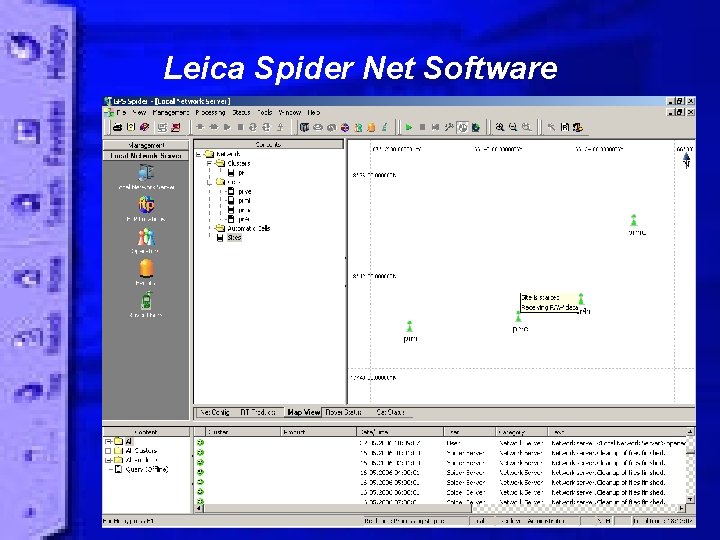Switch to the Rover Status tab
The image size is (720, 540).
click(343, 412)
